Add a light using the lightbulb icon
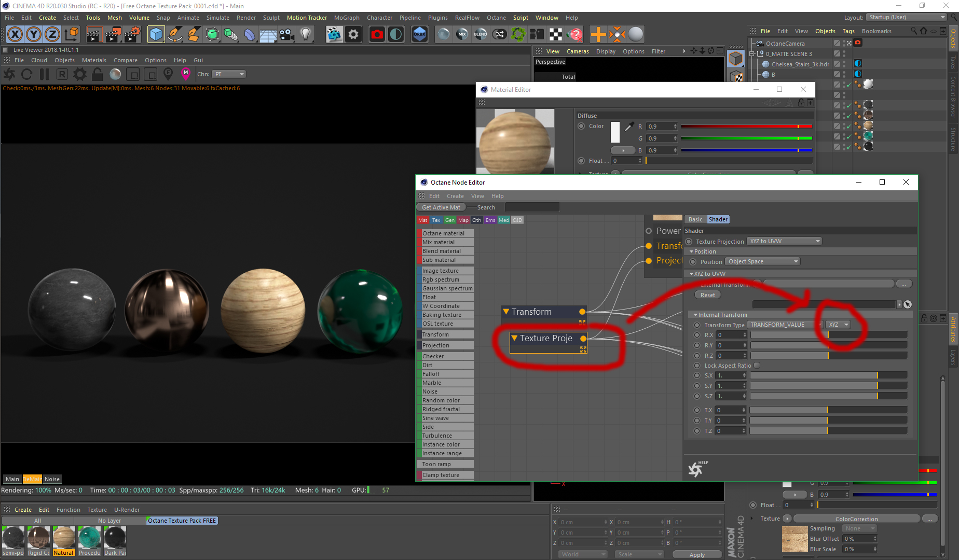Screen dimensions: 959x560 tap(306, 34)
